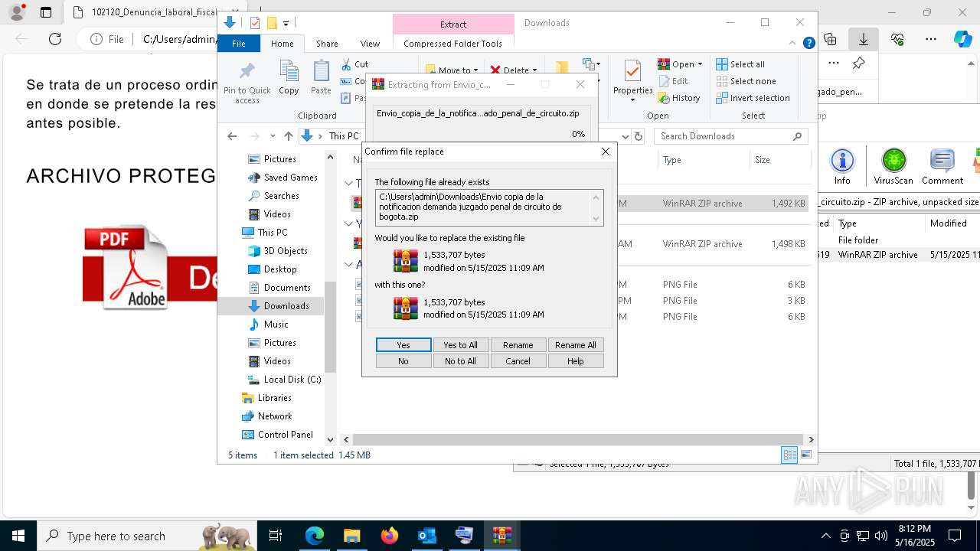Select Network in navigation pane
Image resolution: width=980 pixels, height=551 pixels.
(x=274, y=416)
